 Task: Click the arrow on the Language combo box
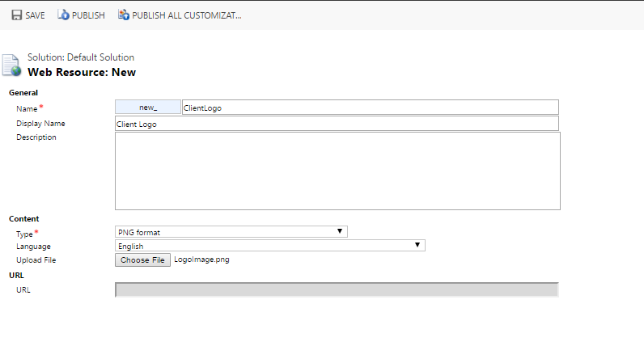(417, 246)
